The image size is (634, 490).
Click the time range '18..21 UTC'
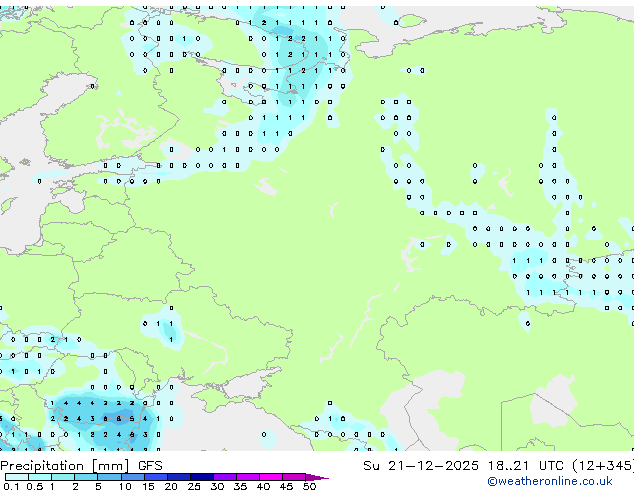[x=525, y=466]
